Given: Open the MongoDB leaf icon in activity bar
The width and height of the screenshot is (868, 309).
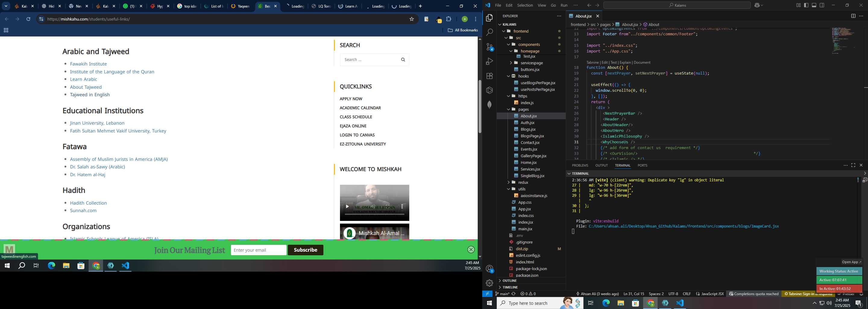Looking at the screenshot, I should (x=489, y=105).
